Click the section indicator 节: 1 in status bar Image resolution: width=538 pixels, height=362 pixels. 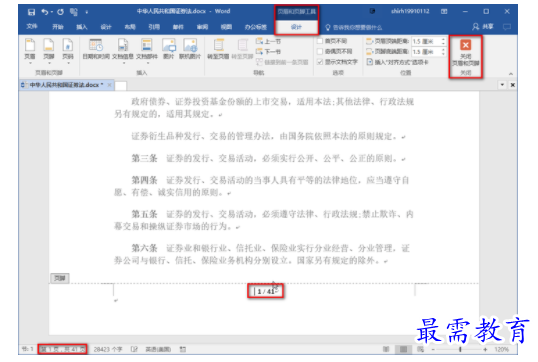(x=27, y=349)
